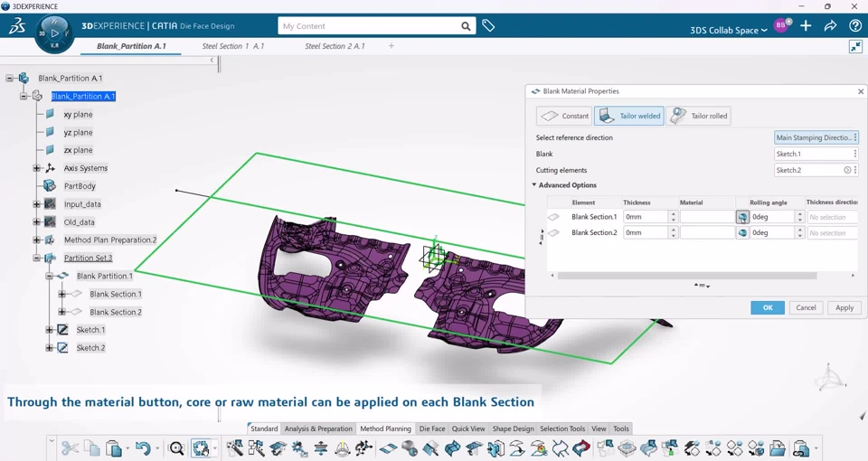The width and height of the screenshot is (868, 461).
Task: Click the dialog horizontal scrollbar
Action: coord(687,275)
